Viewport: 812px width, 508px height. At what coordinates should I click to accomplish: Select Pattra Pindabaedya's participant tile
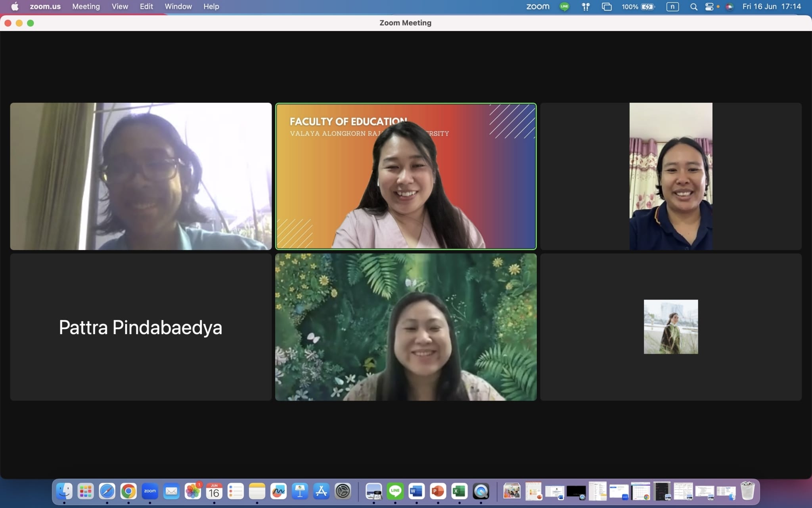point(141,327)
